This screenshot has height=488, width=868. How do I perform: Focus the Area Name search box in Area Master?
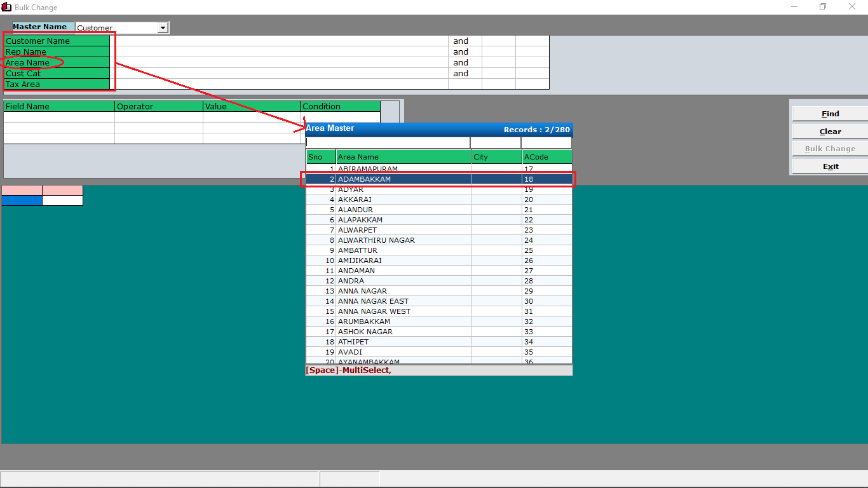click(388, 143)
